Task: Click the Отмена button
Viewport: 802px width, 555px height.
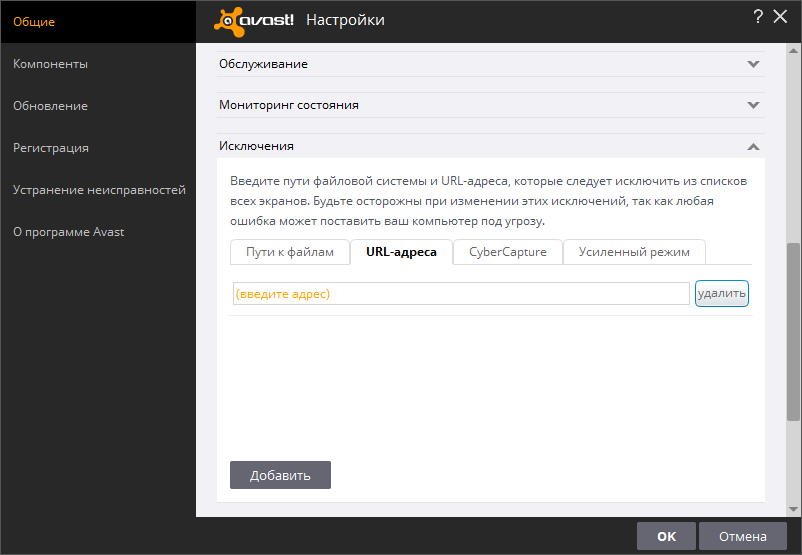Action: tap(743, 536)
